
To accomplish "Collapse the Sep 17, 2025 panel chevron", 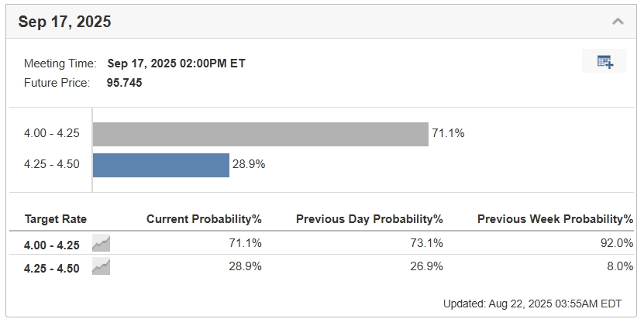I will click(618, 22).
